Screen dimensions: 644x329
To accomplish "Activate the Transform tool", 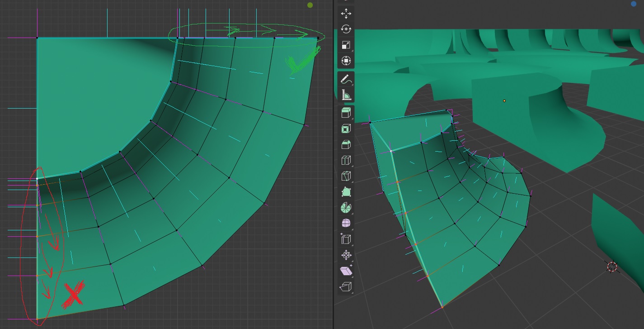I will coord(346,60).
